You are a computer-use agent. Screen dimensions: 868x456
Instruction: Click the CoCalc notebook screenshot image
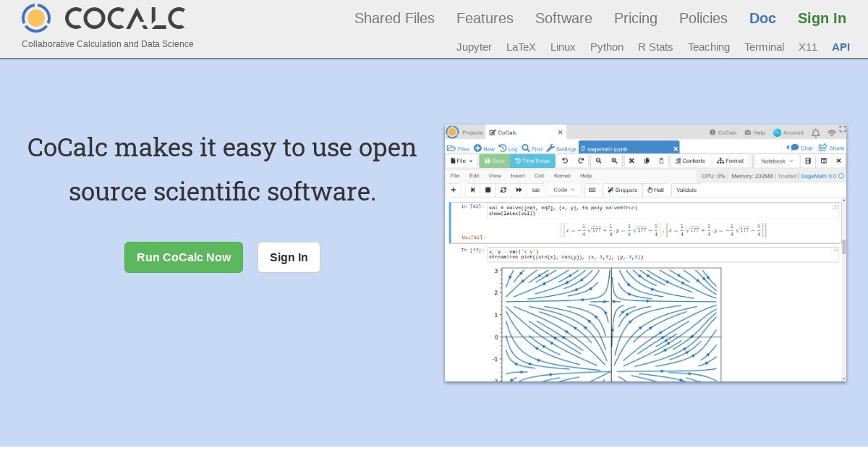click(645, 253)
